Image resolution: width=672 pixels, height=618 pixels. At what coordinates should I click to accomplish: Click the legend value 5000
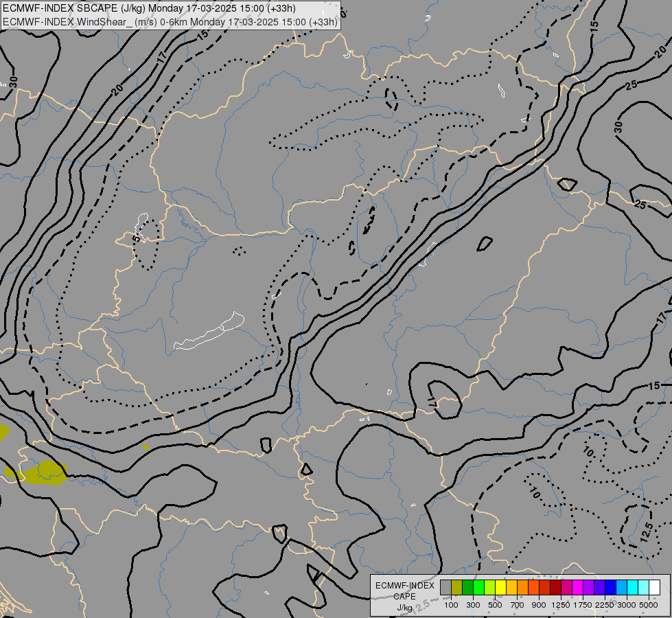pos(649,605)
